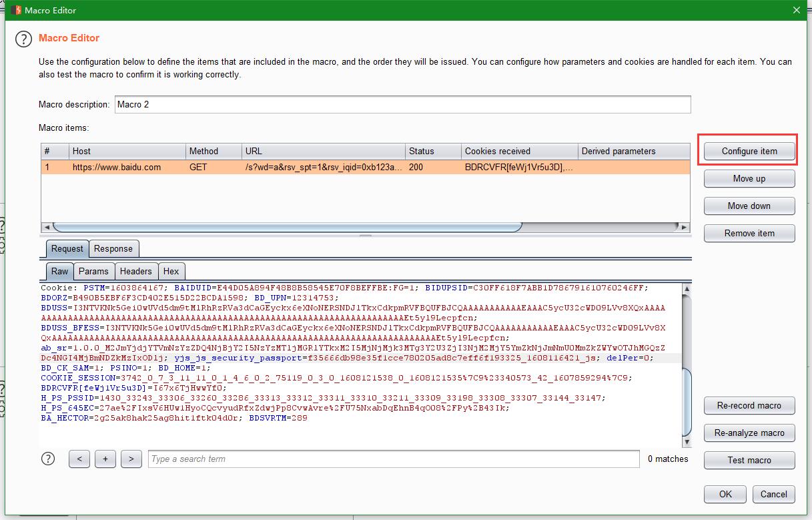Open help via the top Macro Editor question mark
The width and height of the screenshot is (812, 520).
(23, 39)
